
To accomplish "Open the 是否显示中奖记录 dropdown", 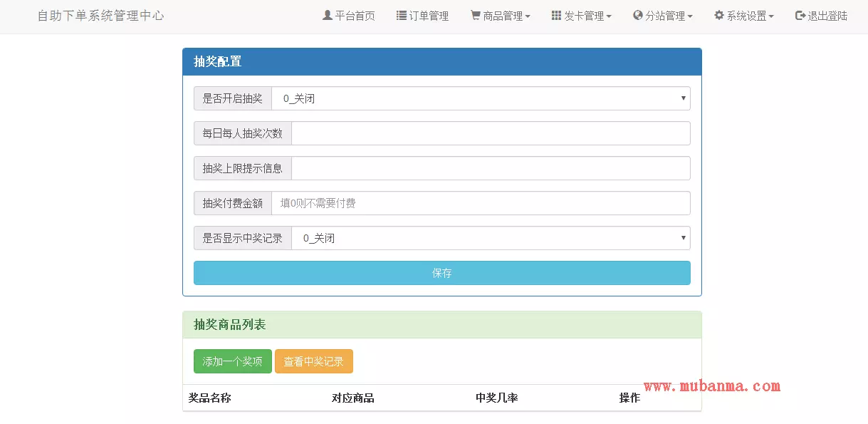I will pyautogui.click(x=491, y=239).
